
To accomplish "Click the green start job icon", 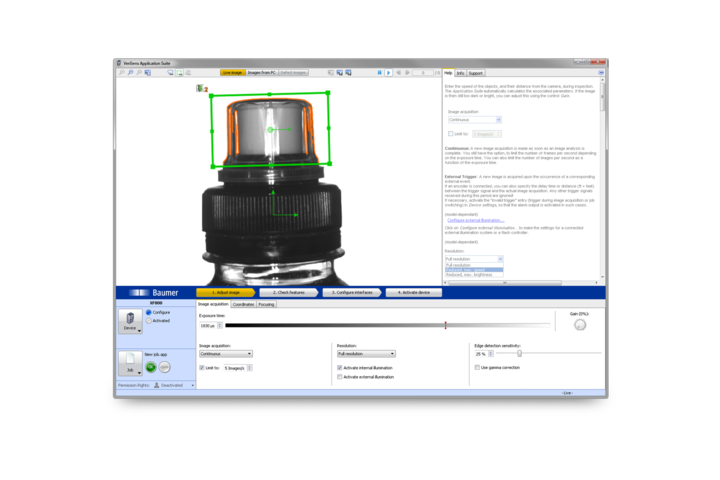I will (151, 367).
